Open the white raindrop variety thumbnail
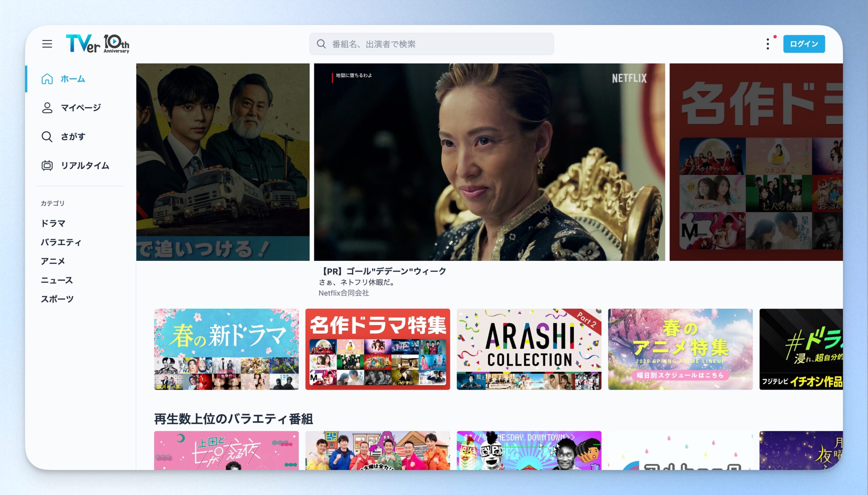868x495 pixels. (680, 451)
